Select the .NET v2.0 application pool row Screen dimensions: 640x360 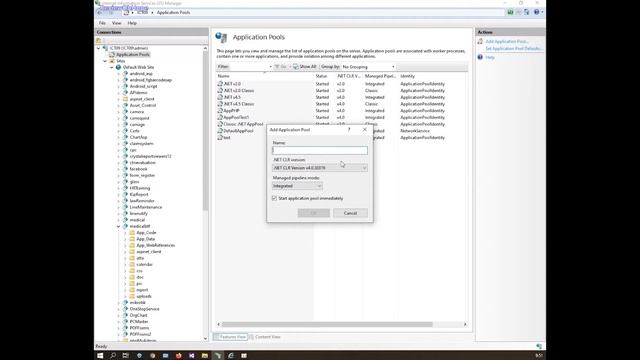(x=342, y=84)
